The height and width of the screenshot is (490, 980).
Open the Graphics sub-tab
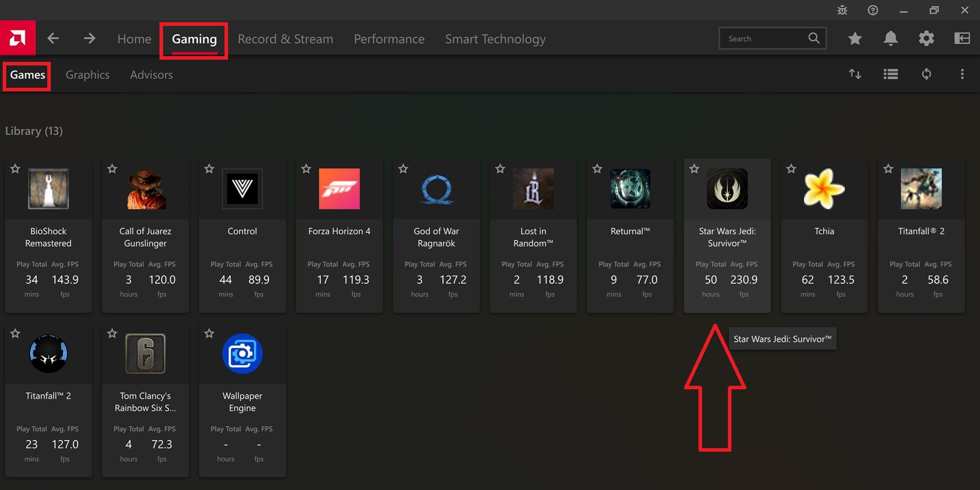tap(87, 75)
